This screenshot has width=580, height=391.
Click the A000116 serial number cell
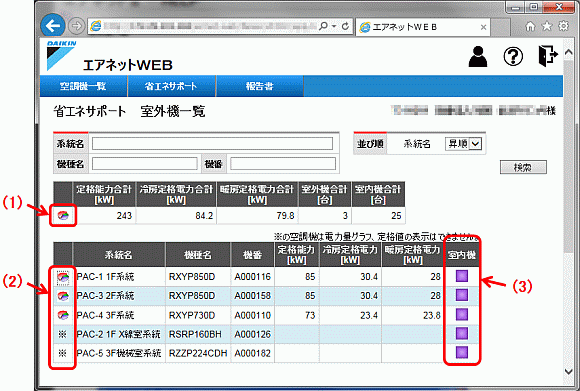253,277
